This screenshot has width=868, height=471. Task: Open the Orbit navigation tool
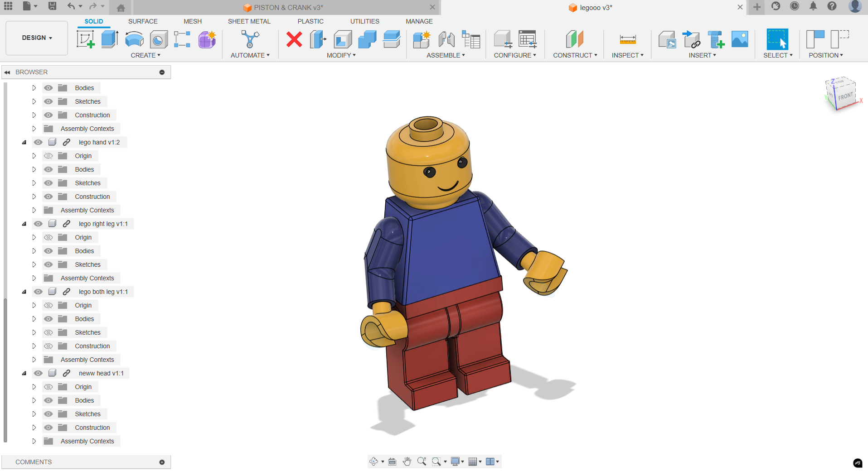[x=374, y=461]
